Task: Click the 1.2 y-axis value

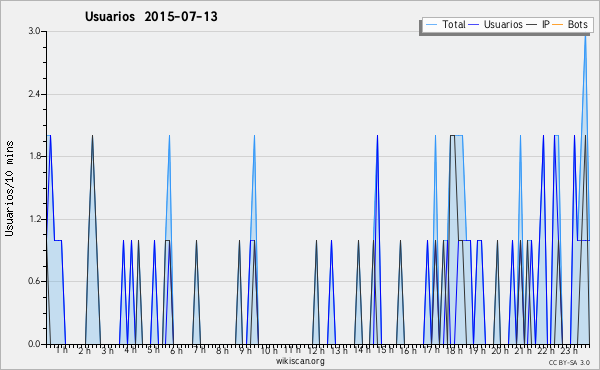Action: [x=34, y=219]
